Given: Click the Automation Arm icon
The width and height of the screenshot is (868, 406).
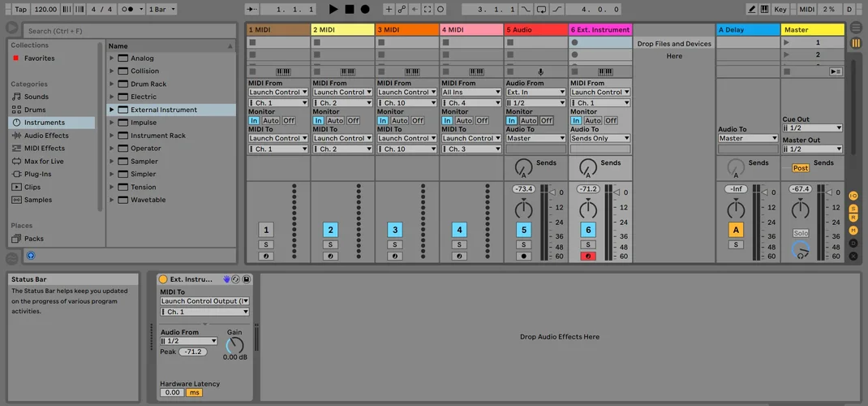Looking at the screenshot, I should (x=402, y=9).
